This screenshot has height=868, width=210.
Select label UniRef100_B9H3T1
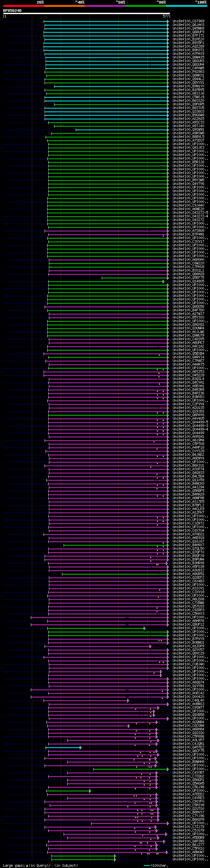188,50
